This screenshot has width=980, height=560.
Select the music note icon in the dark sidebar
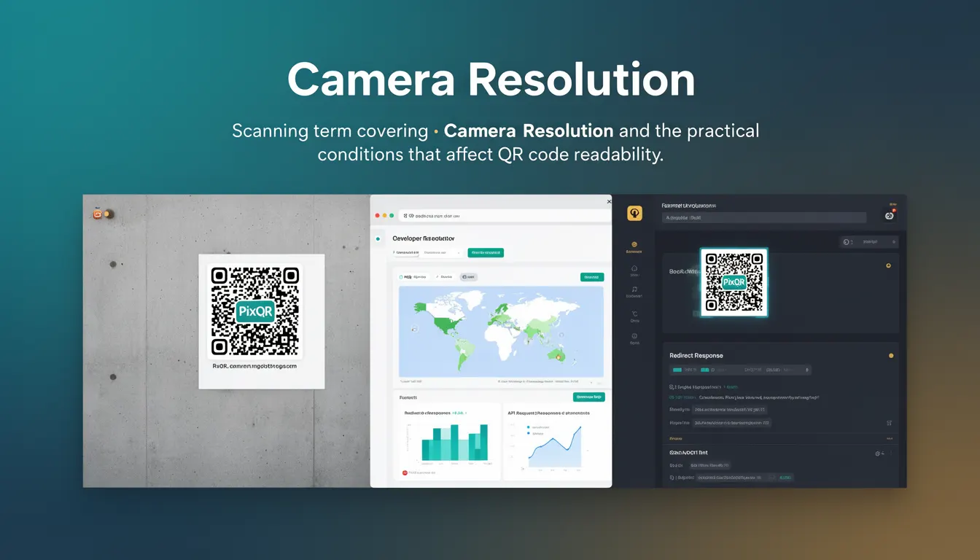(634, 289)
